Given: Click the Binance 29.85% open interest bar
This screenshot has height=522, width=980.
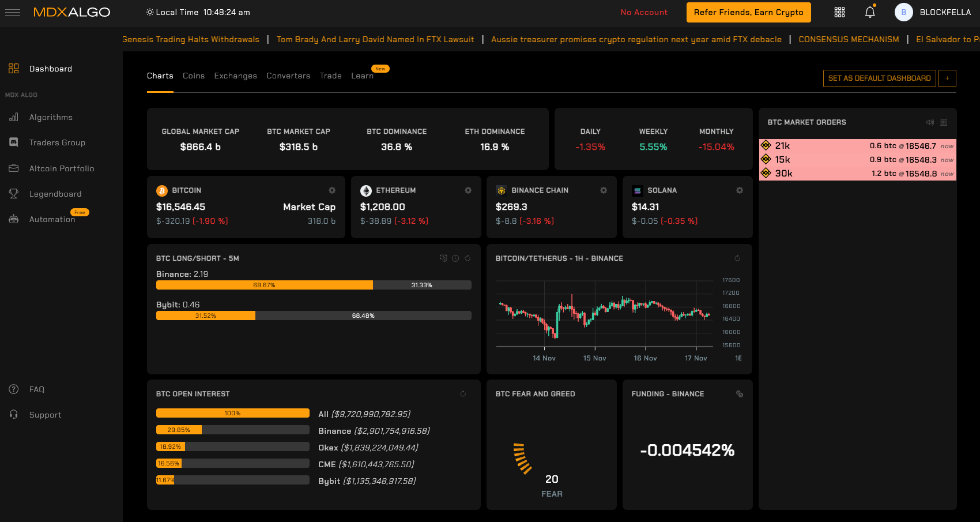Looking at the screenshot, I should point(233,430).
